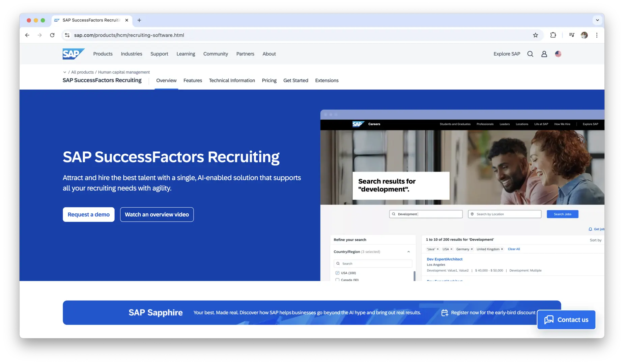The height and width of the screenshot is (364, 624).
Task: Click the Search Jobs button
Action: click(563, 214)
